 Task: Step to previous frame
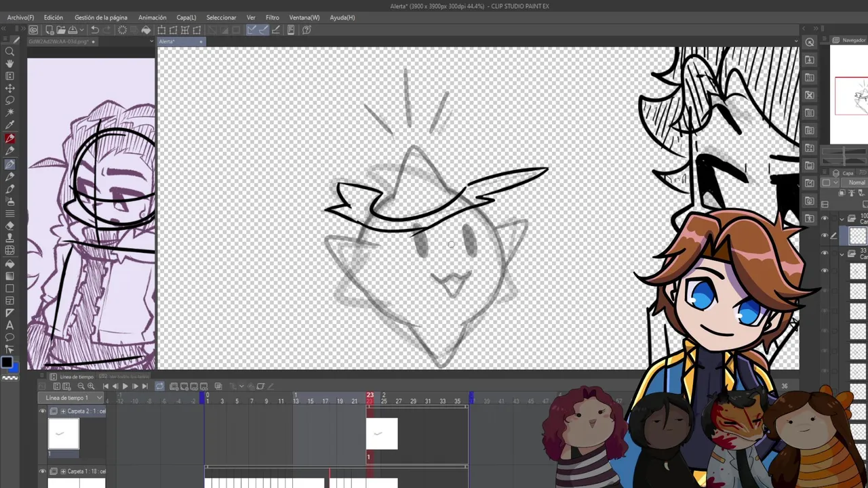(x=115, y=386)
